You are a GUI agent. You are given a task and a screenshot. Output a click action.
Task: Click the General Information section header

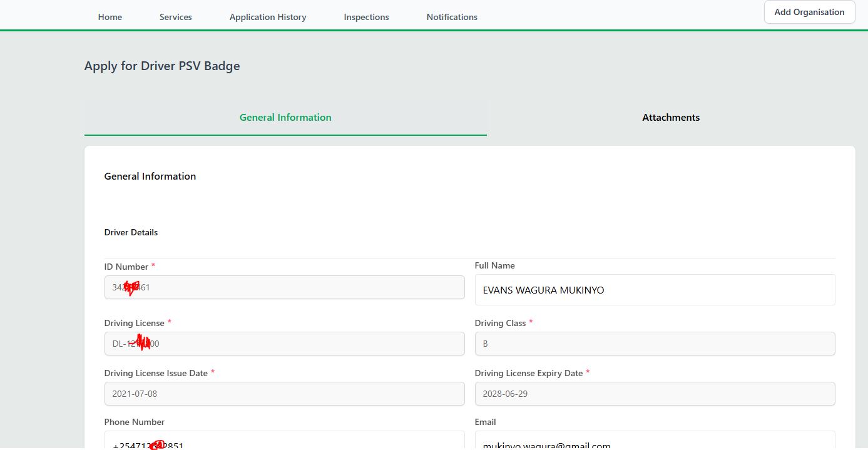[150, 176]
